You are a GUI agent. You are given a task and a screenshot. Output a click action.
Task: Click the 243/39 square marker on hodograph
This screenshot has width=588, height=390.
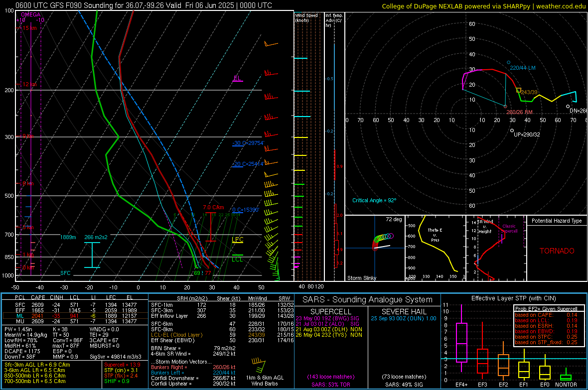tap(518, 90)
